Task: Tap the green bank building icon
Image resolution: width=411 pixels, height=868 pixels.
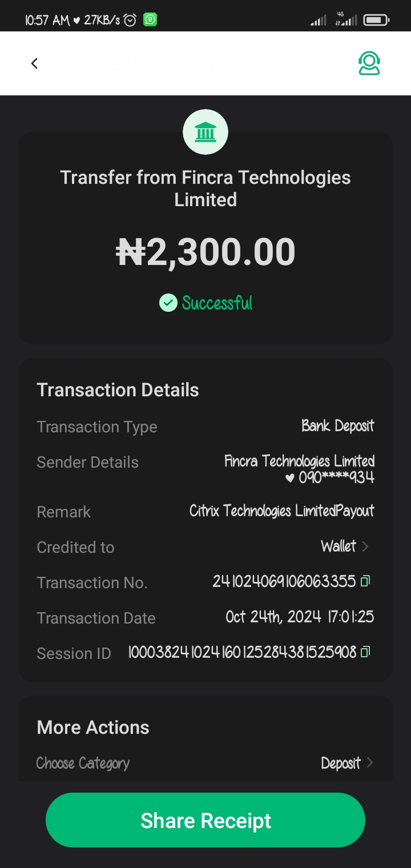Action: [205, 132]
